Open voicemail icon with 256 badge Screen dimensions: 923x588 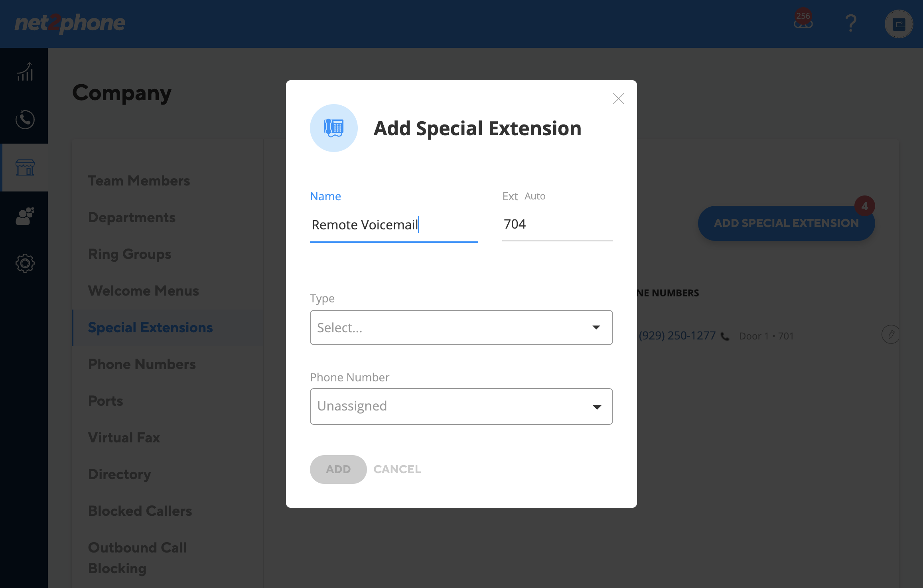point(803,20)
